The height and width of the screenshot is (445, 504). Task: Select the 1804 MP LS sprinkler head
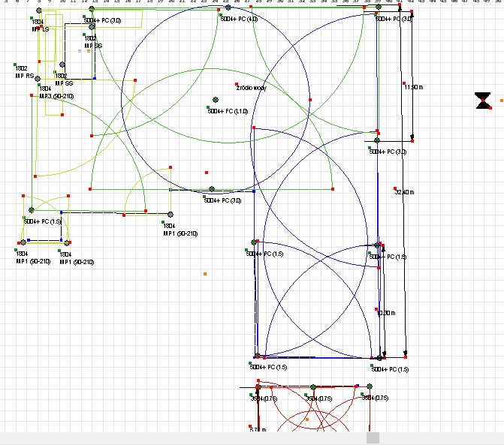[39, 11]
